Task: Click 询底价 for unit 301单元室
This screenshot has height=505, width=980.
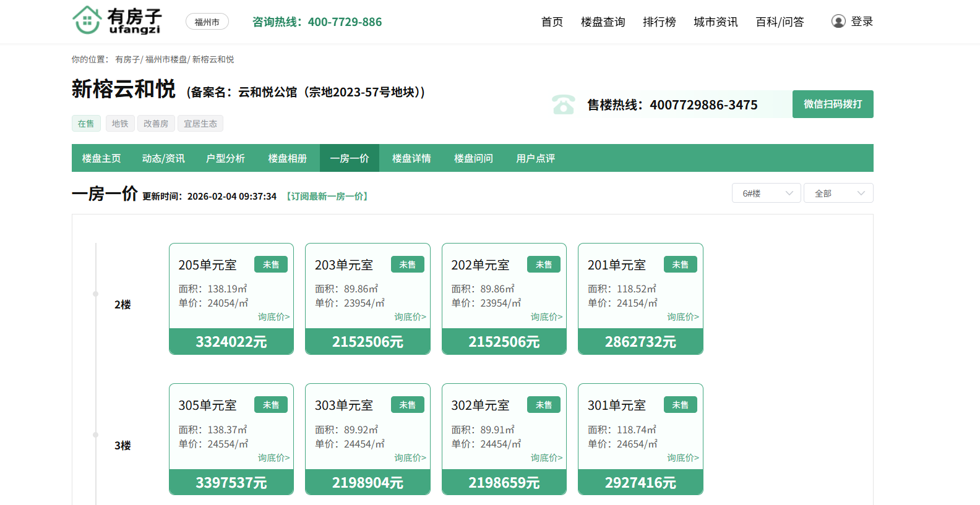Action: click(x=682, y=458)
